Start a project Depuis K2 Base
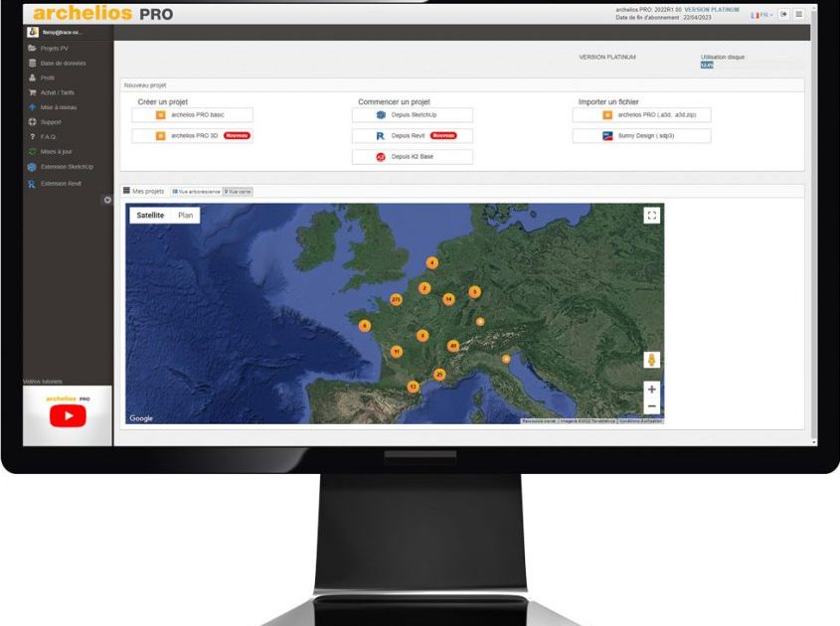 click(413, 157)
